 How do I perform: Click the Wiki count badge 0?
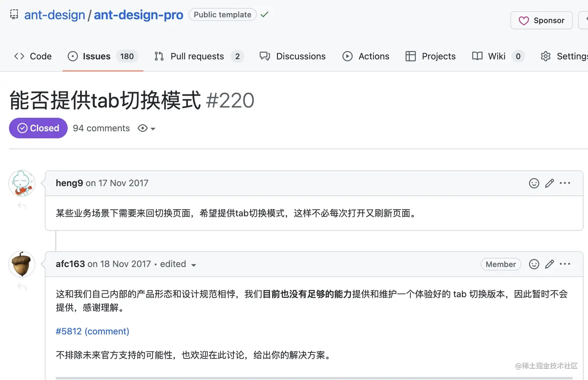coord(518,56)
